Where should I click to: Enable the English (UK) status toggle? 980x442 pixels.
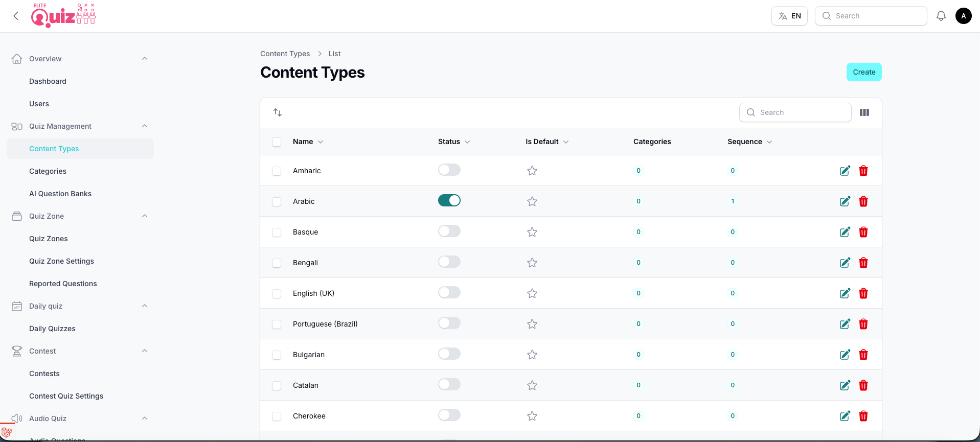(x=449, y=292)
